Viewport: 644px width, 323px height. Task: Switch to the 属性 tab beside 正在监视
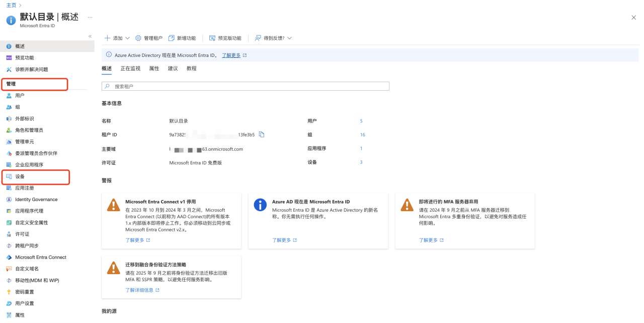point(154,69)
